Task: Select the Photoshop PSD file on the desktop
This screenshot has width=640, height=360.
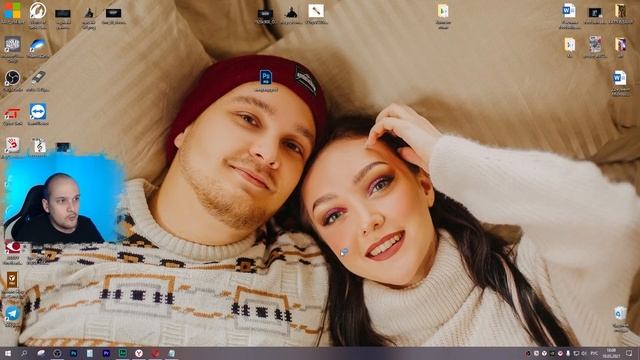Action: click(266, 77)
